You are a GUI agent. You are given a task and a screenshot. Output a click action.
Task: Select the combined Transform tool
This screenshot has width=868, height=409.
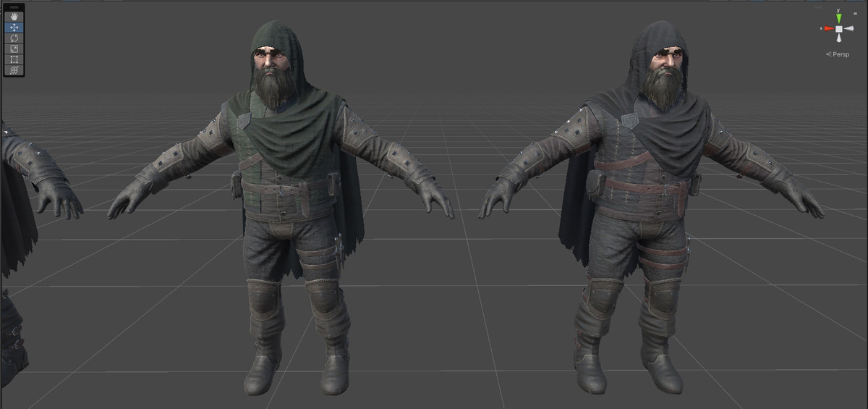14,69
